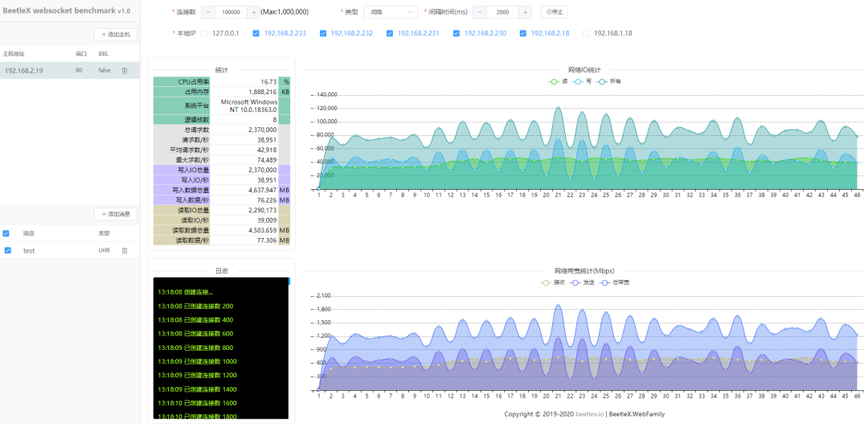This screenshot has height=424, width=868.
Task: Click the 连接数 input showing 100000
Action: point(229,12)
